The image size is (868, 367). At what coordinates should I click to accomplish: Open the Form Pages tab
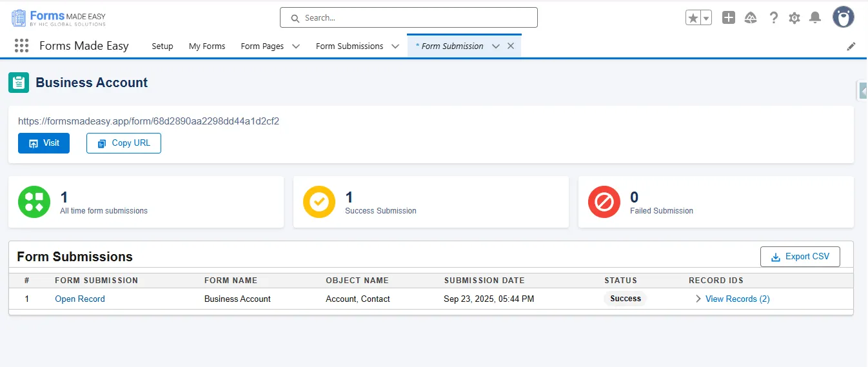click(262, 46)
